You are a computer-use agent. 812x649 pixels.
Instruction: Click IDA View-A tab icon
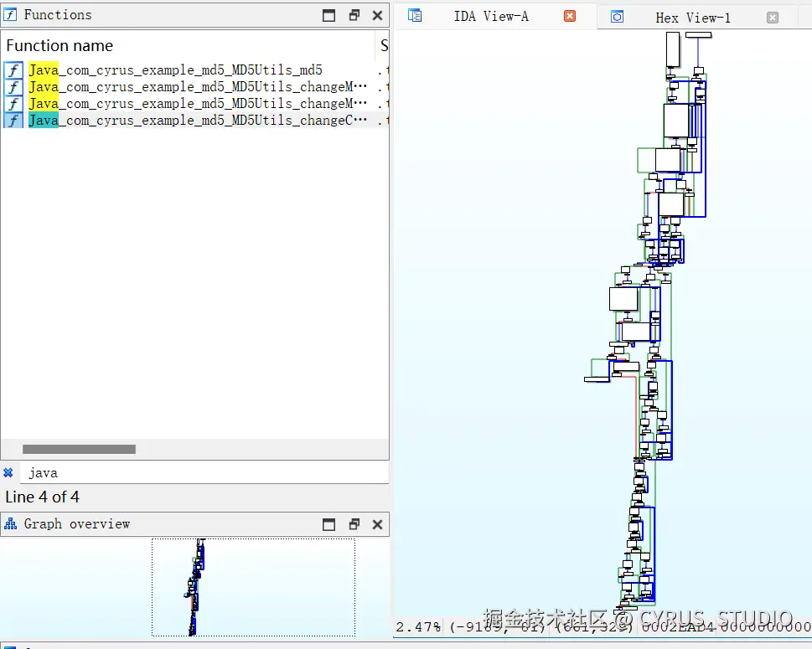click(415, 16)
